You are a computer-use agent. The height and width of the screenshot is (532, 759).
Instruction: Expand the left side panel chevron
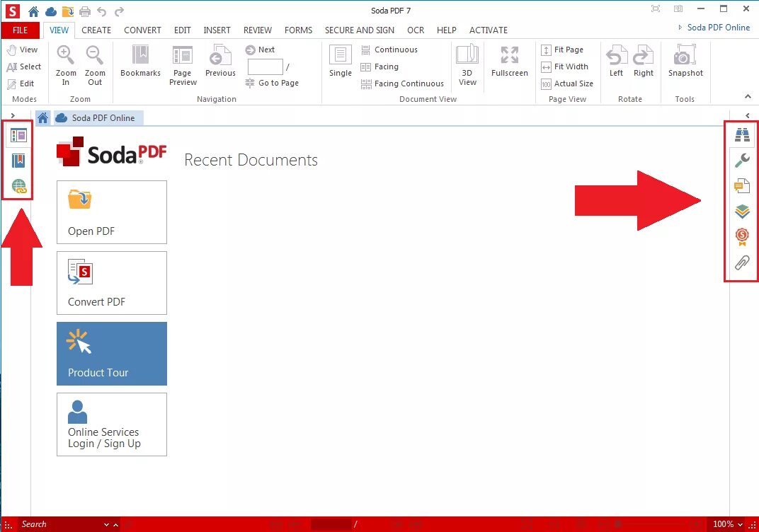13,115
